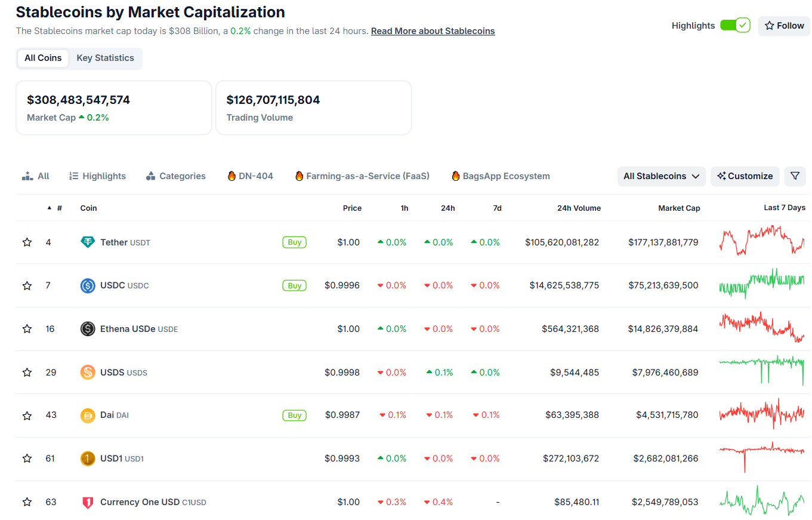Select the USDC coin logo

88,285
